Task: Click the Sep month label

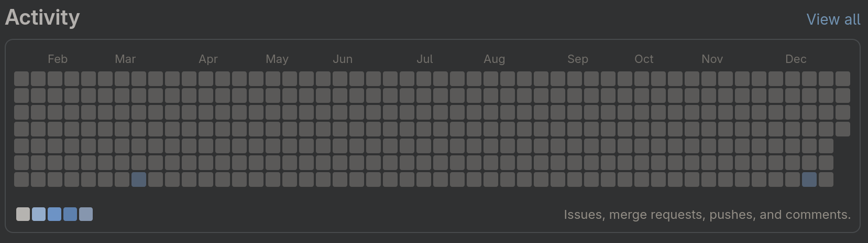Action: click(578, 59)
